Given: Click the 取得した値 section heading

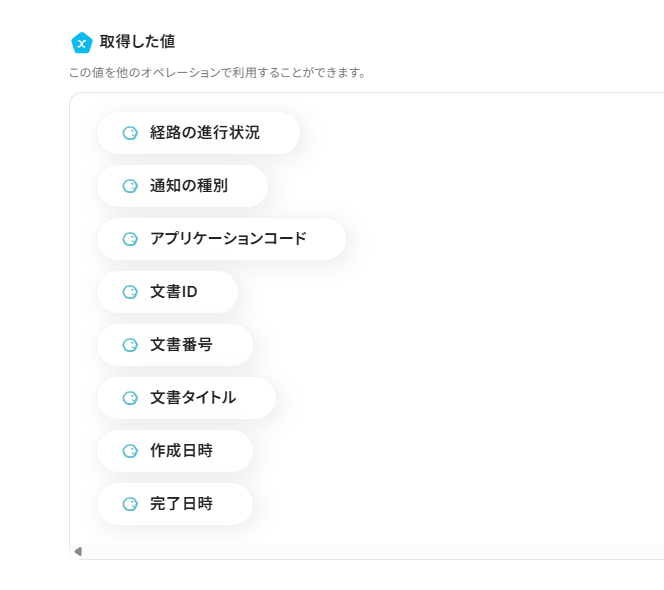Looking at the screenshot, I should [x=137, y=42].
